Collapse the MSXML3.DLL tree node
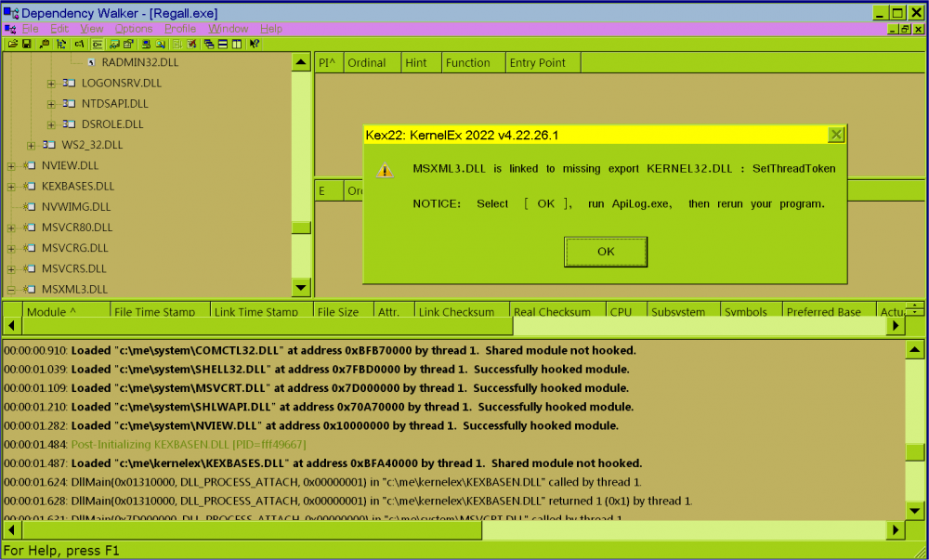 pyautogui.click(x=11, y=289)
